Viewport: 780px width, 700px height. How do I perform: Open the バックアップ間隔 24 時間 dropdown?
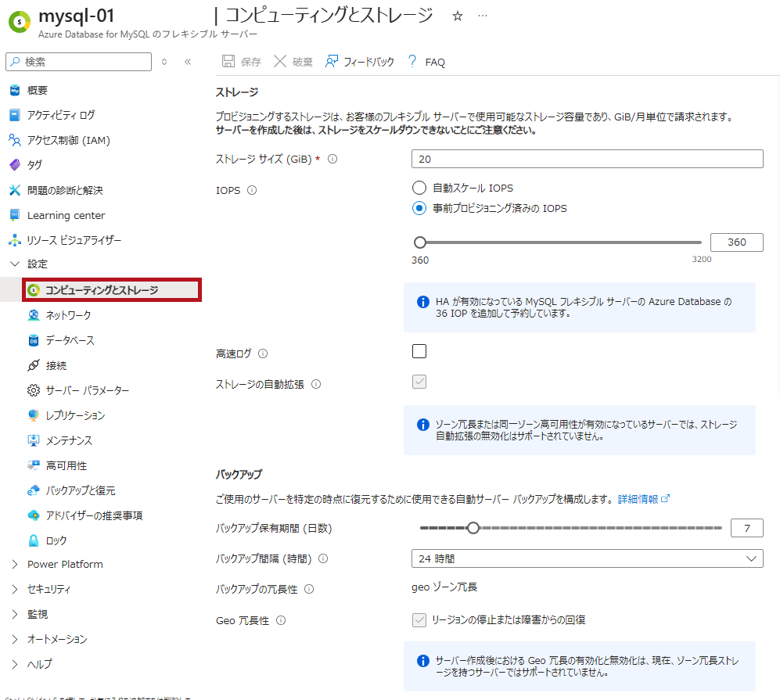point(587,558)
